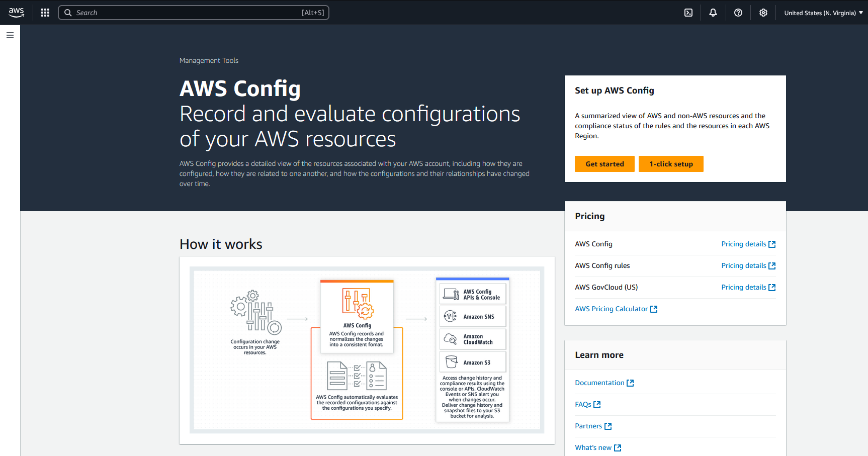Click the How it works diagram image
Viewport: 868px width, 456px height.
(x=367, y=350)
